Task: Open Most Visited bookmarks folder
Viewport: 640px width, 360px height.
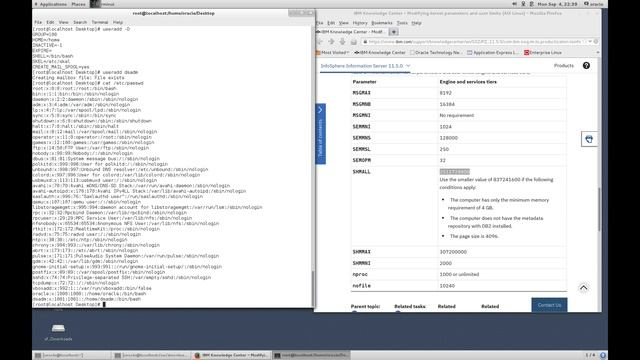Action: (x=333, y=53)
